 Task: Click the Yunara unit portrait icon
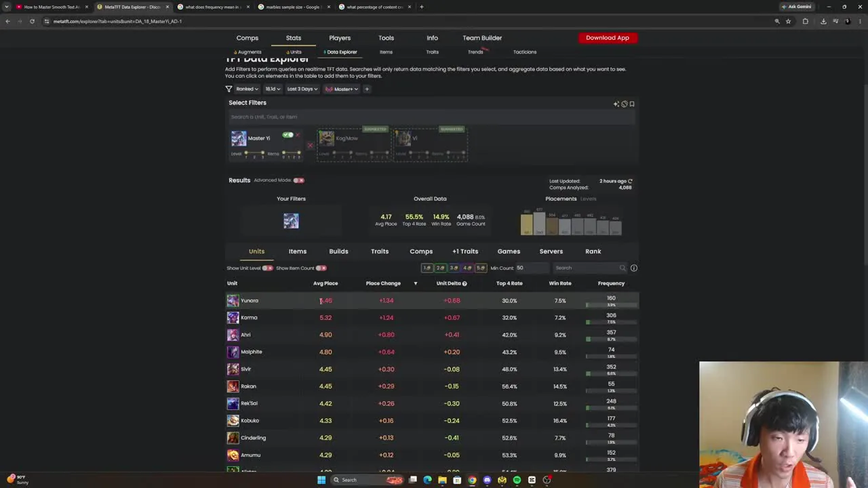(233, 300)
